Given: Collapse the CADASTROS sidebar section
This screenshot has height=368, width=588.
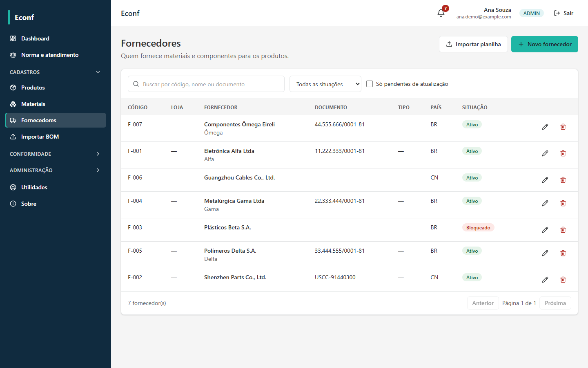Looking at the screenshot, I should pos(56,72).
